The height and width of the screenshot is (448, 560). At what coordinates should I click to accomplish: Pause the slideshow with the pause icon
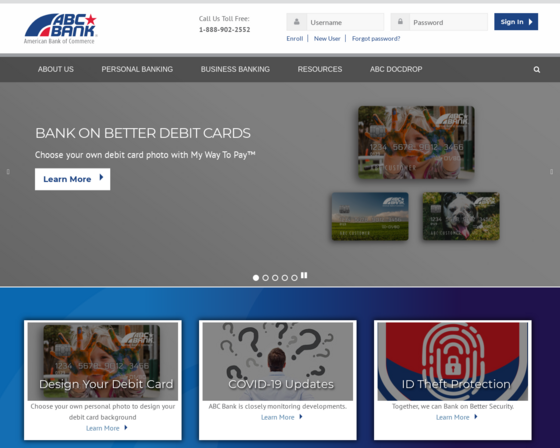pyautogui.click(x=304, y=275)
